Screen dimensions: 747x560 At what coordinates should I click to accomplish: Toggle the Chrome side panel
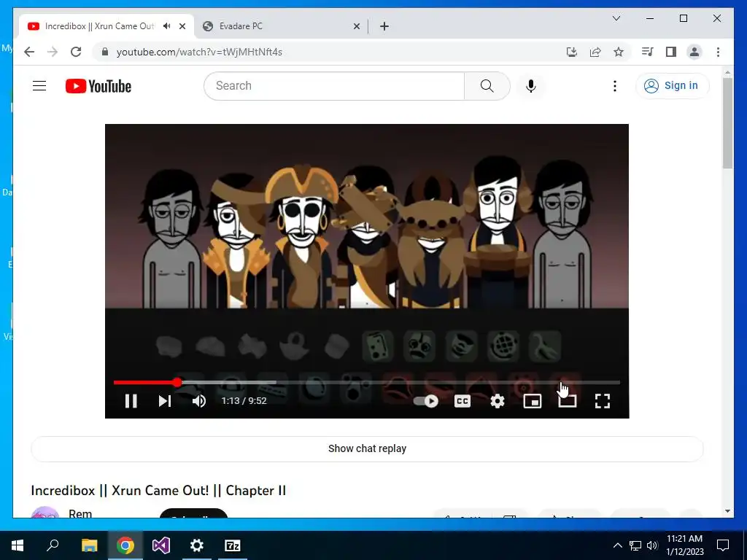pos(671,52)
